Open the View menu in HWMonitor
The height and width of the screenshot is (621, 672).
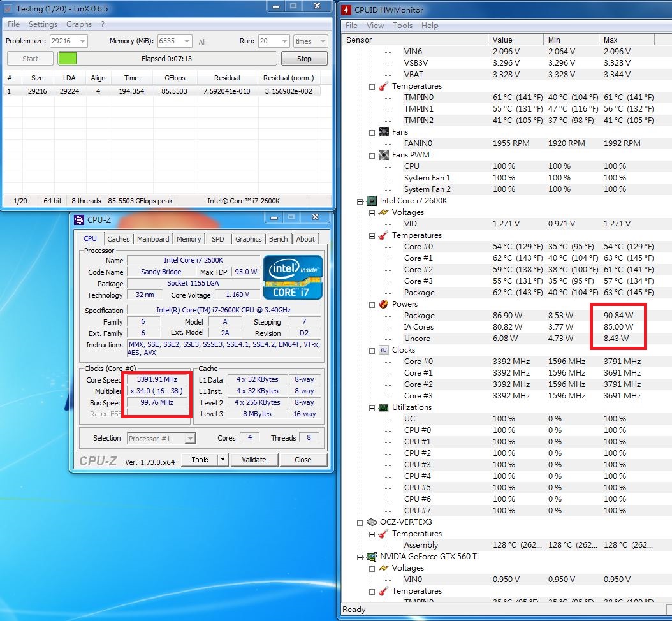tap(375, 26)
